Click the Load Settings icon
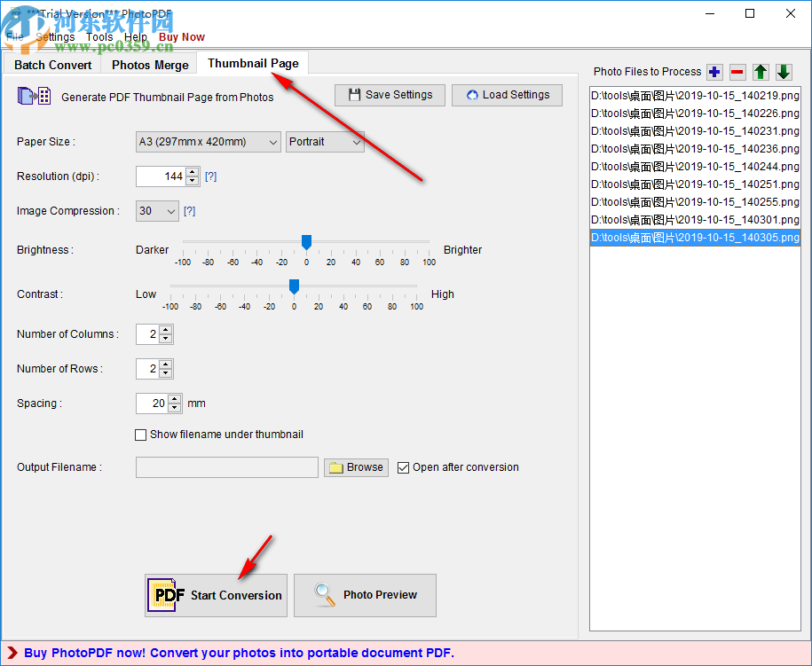Image resolution: width=812 pixels, height=666 pixels. coord(469,95)
